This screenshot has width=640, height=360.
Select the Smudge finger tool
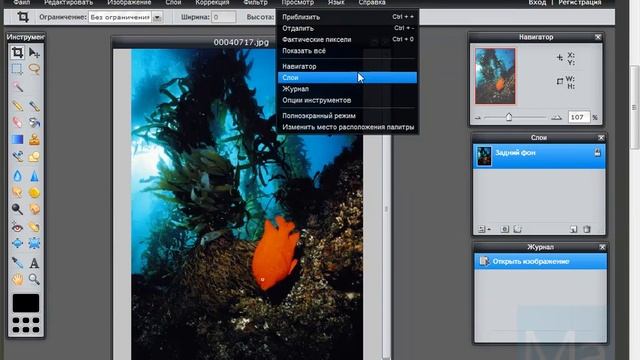coord(17,192)
